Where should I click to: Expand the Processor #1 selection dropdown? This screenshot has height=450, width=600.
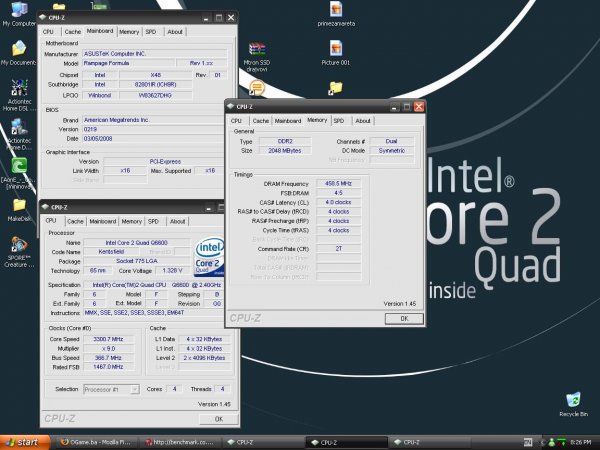[135, 388]
